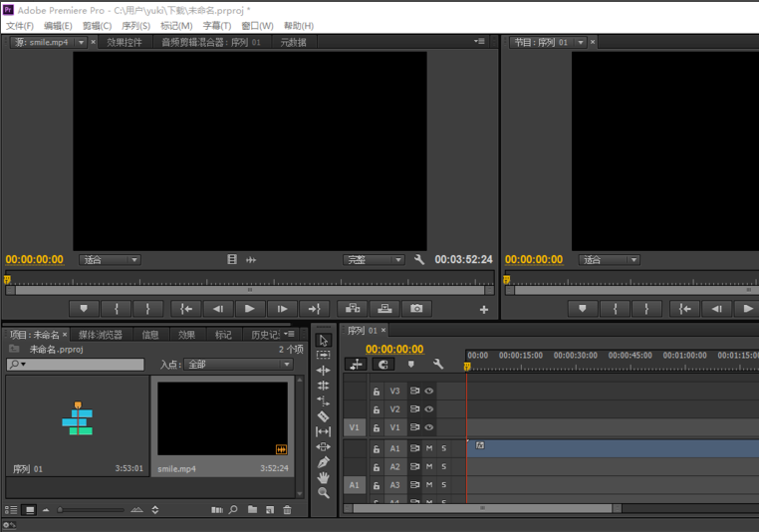Delete item with project panel trash icon

(287, 510)
